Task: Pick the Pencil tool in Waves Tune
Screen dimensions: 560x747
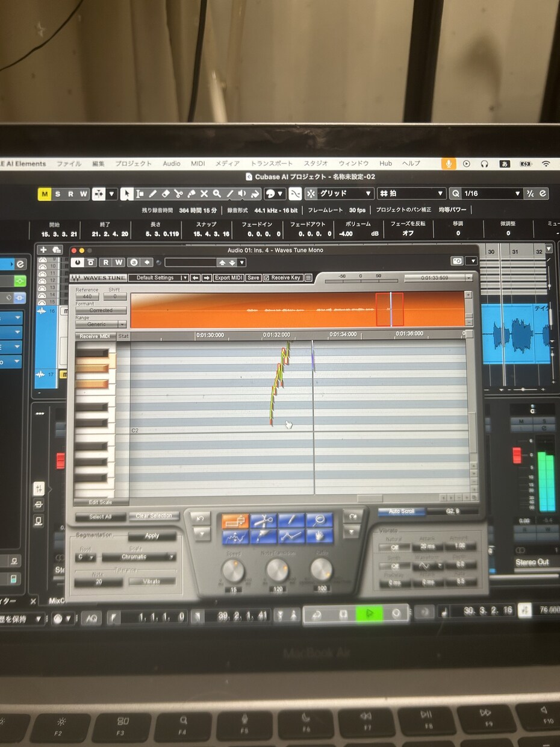Action: click(x=291, y=520)
